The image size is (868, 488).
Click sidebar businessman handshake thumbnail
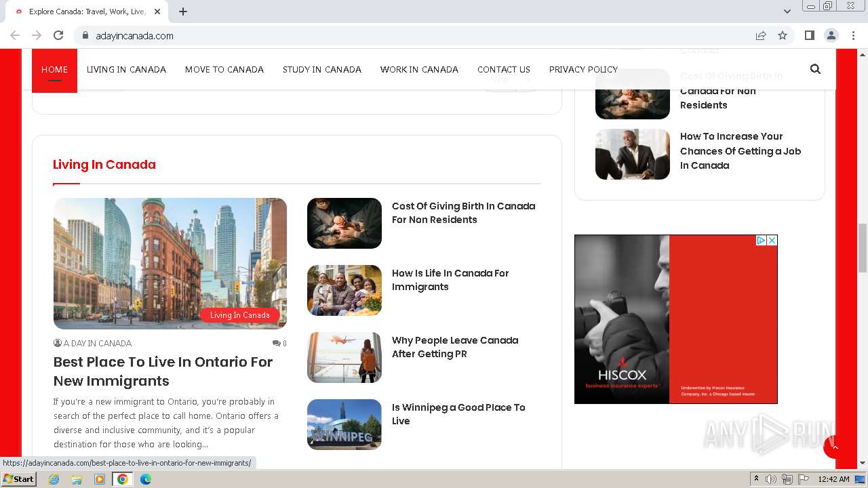click(633, 154)
